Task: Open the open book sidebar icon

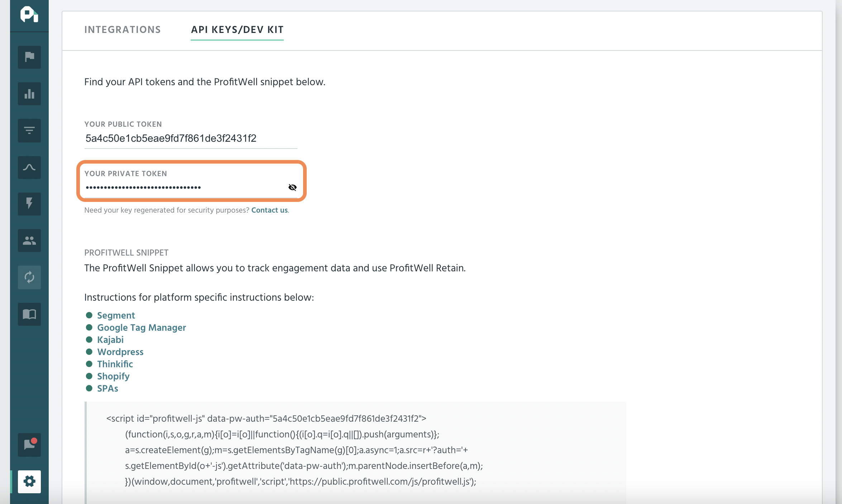Action: (29, 314)
